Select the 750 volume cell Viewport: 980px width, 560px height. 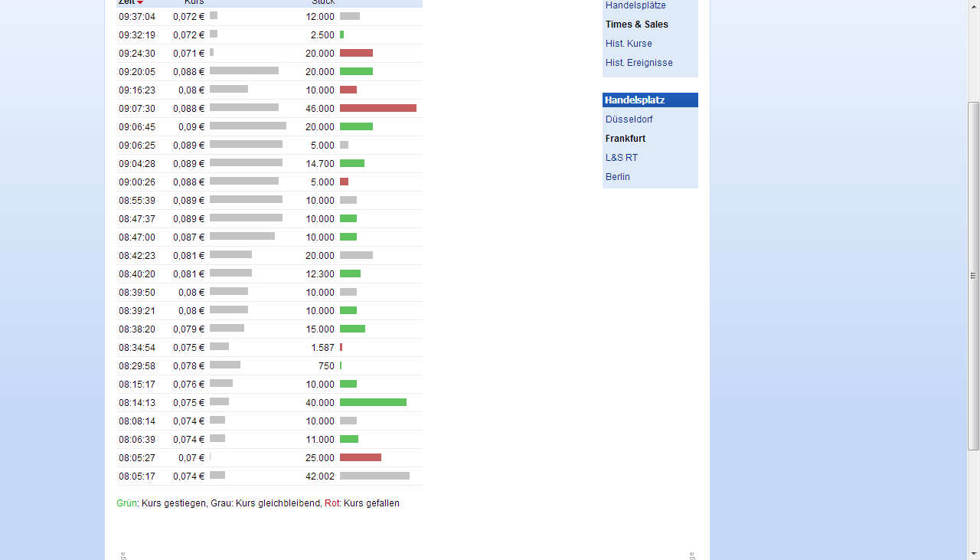(x=326, y=366)
